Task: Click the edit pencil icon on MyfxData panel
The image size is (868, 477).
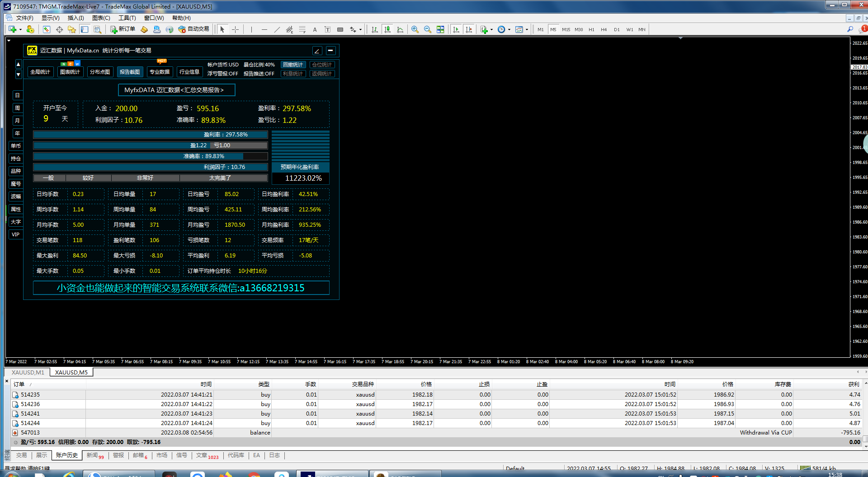Action: point(317,51)
